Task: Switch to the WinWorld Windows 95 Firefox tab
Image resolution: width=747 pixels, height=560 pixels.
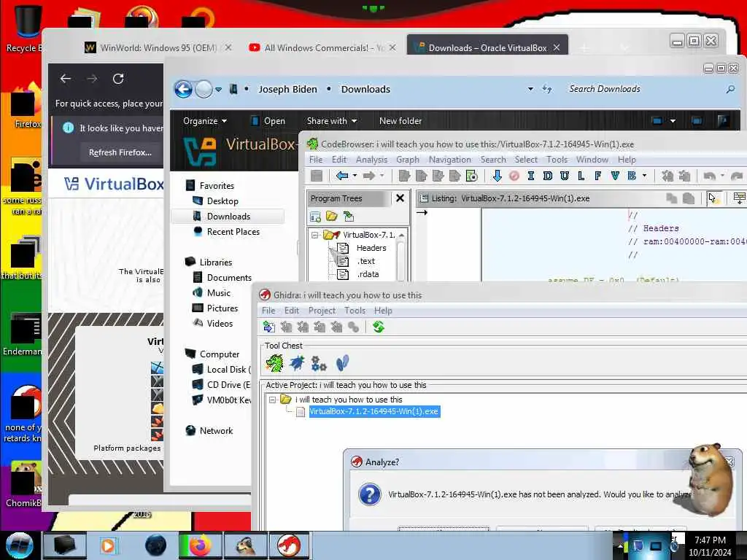Action: point(158,47)
